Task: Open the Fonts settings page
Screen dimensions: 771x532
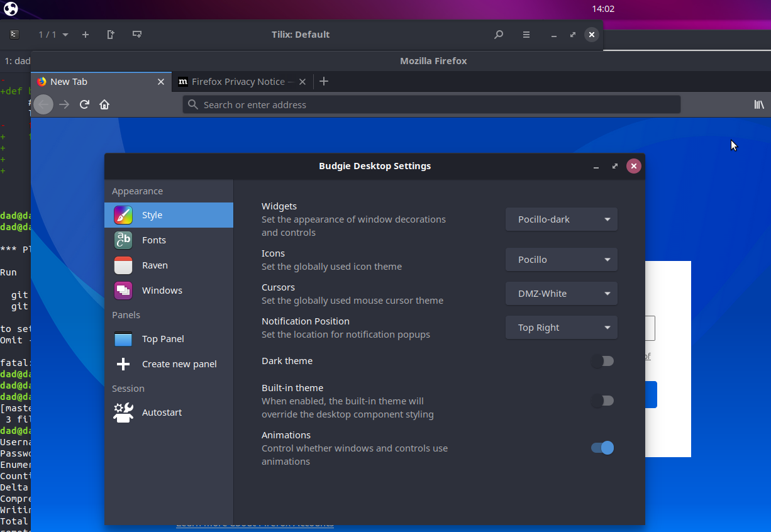Action: click(x=169, y=240)
